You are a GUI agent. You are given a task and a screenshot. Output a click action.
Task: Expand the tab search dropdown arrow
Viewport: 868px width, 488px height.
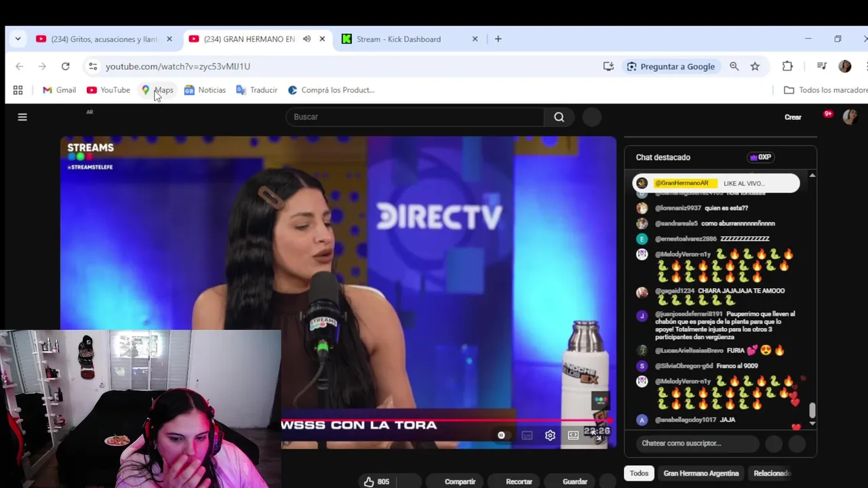[x=18, y=39]
